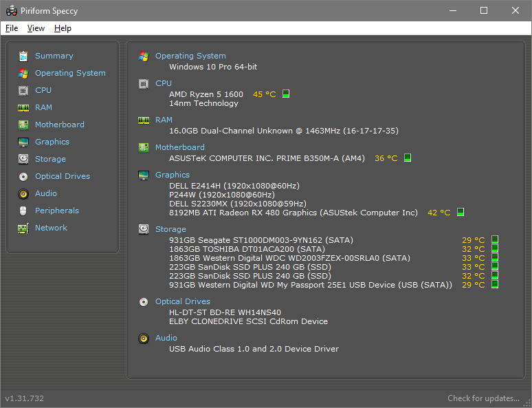View the Audio section in sidebar
Viewport: 532px width, 408px height.
(x=46, y=193)
